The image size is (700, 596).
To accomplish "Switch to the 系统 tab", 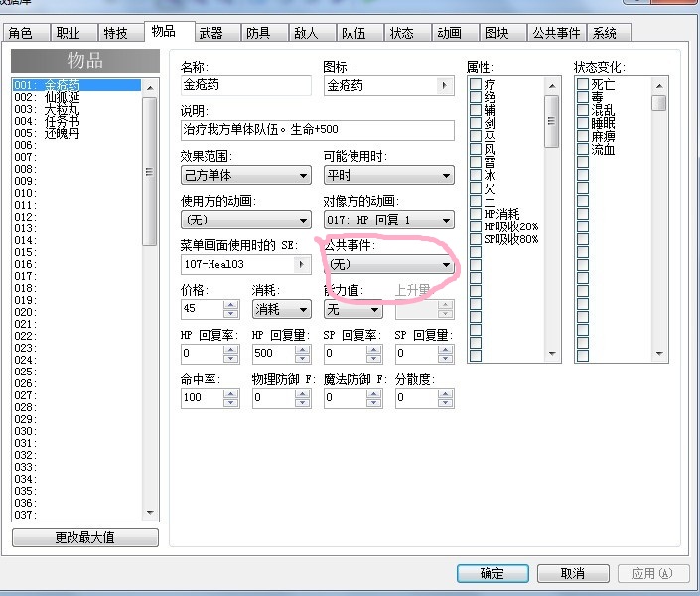I will pyautogui.click(x=610, y=33).
